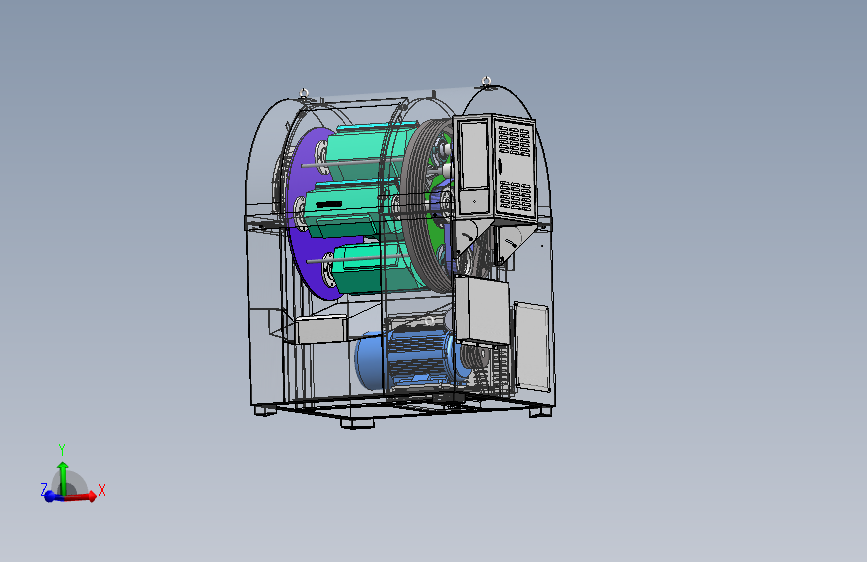Select the grey rectangular cover panel beside motor
This screenshot has height=562, width=867.
[x=532, y=347]
